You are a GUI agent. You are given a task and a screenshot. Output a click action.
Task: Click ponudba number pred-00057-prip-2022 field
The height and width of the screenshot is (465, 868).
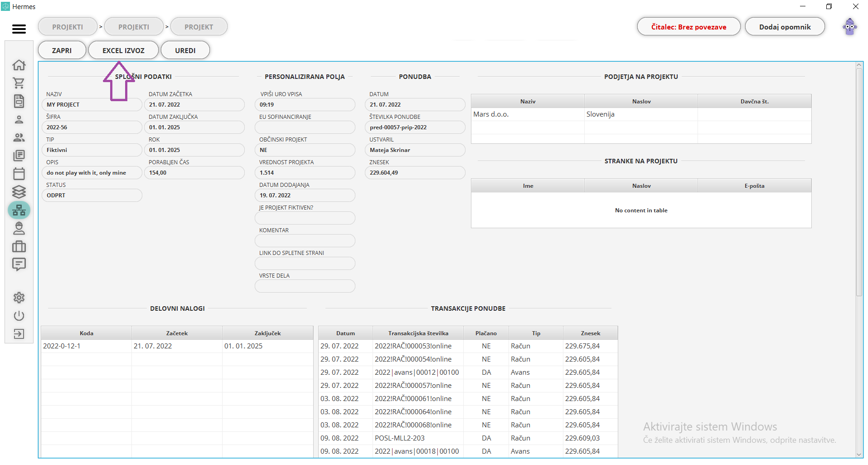(415, 127)
